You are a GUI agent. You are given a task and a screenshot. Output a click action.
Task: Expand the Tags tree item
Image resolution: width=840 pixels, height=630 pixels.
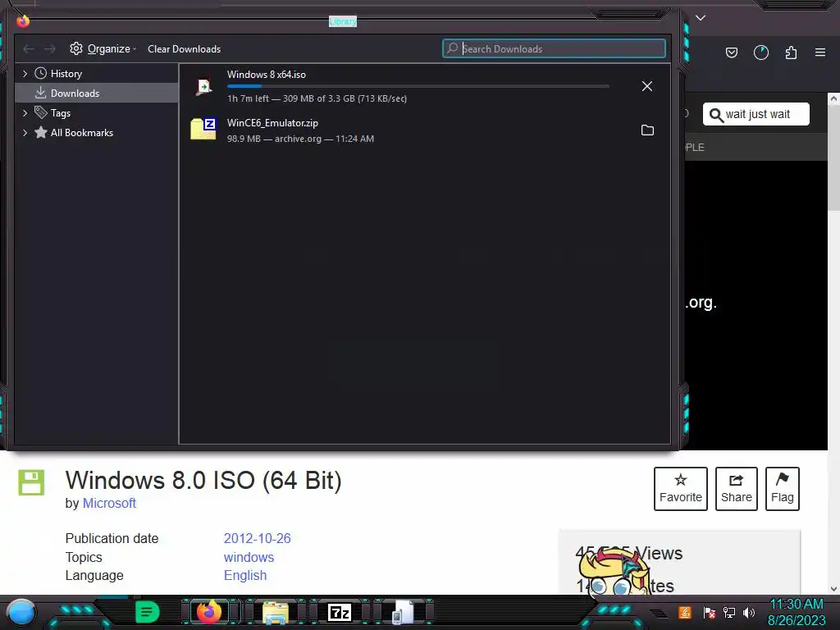pos(25,113)
